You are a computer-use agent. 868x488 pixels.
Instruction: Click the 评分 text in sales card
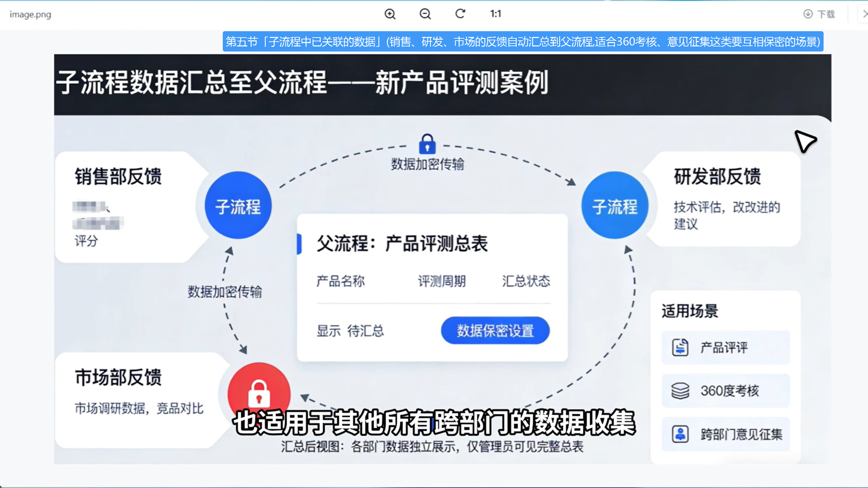coord(86,241)
